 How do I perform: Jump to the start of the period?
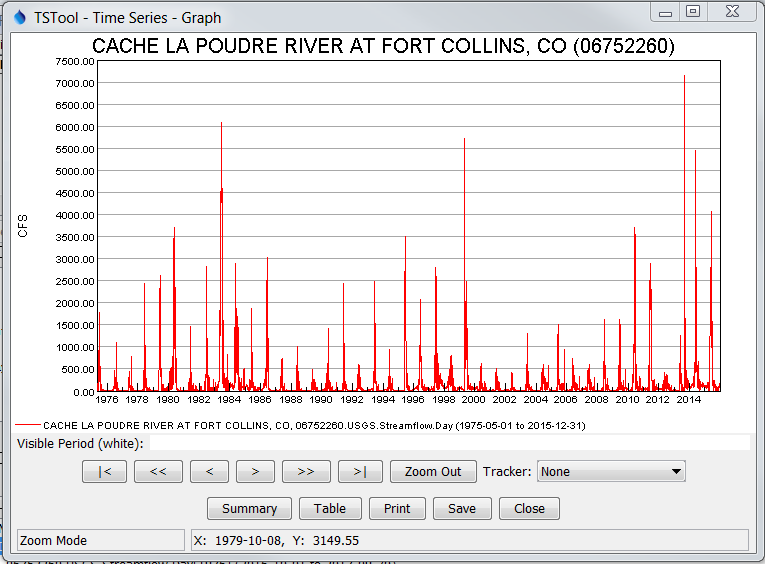(x=105, y=472)
